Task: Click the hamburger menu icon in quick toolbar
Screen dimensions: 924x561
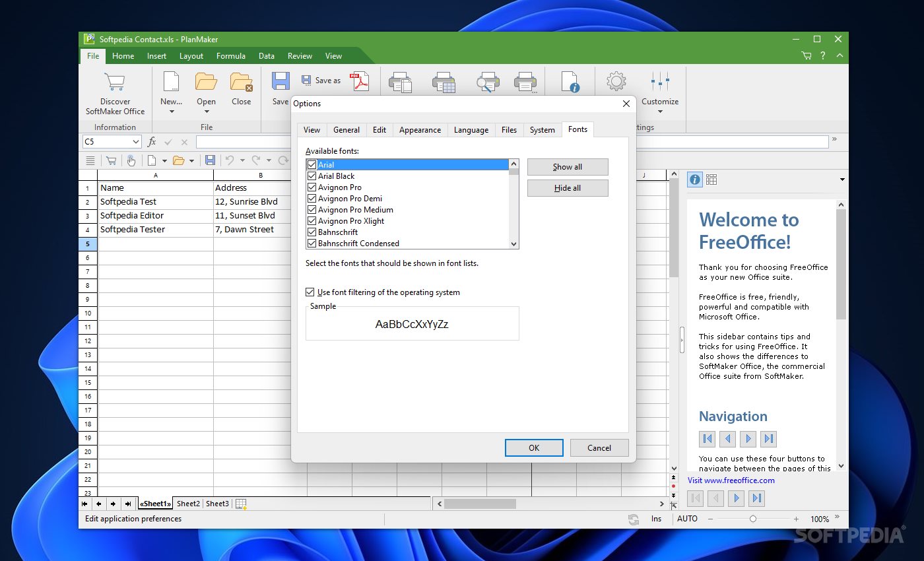Action: [x=90, y=160]
